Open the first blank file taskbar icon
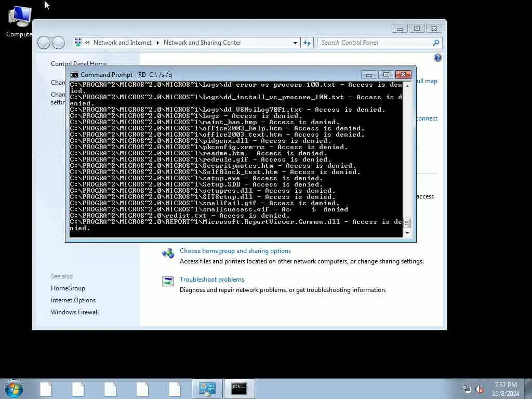The width and height of the screenshot is (532, 399). (46, 389)
